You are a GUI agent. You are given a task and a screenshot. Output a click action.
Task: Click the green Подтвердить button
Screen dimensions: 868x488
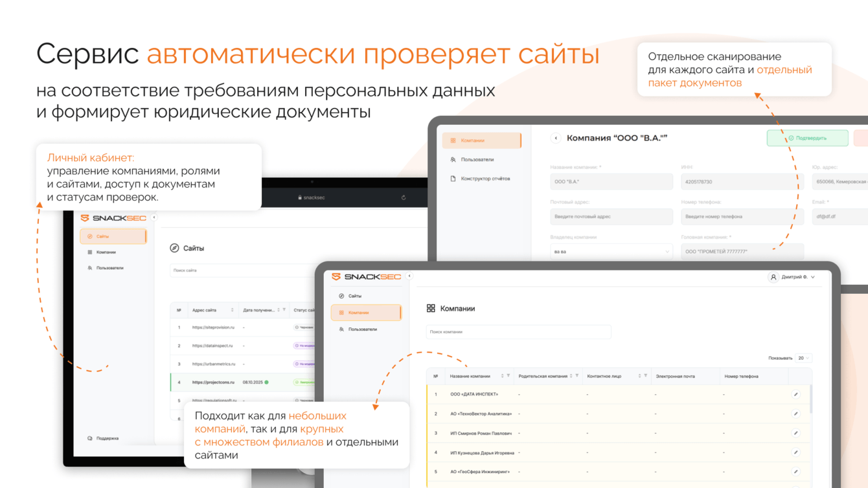[x=807, y=138]
